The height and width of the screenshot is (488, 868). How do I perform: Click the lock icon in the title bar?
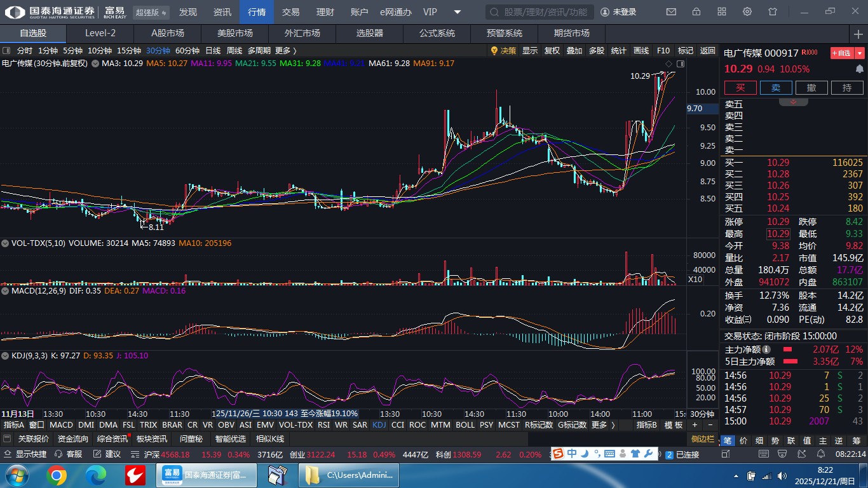tap(696, 12)
